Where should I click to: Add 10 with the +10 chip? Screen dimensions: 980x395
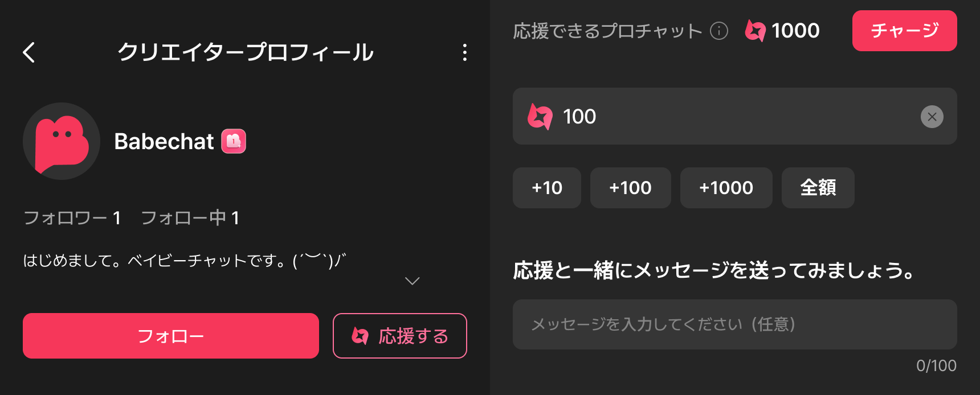tap(547, 188)
